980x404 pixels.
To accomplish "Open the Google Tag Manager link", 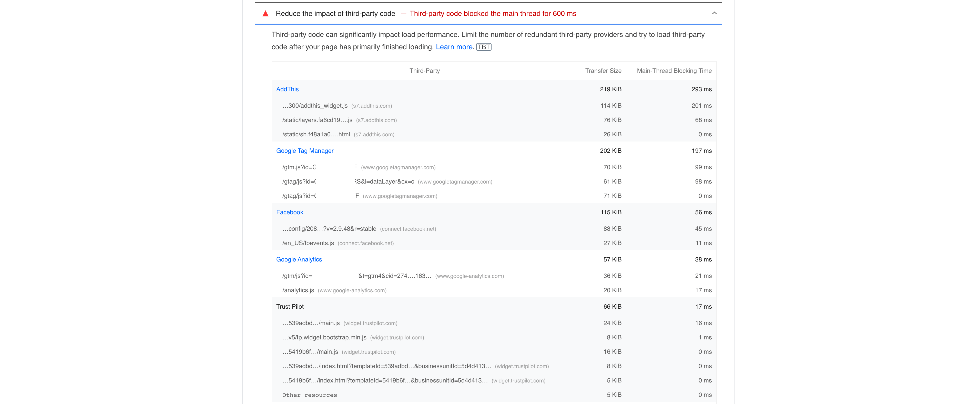I will [305, 151].
